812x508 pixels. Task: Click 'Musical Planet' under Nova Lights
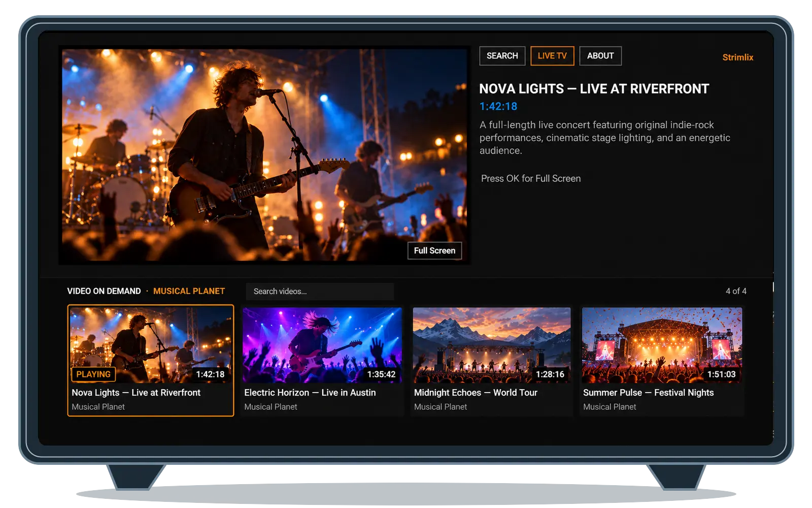pos(98,407)
